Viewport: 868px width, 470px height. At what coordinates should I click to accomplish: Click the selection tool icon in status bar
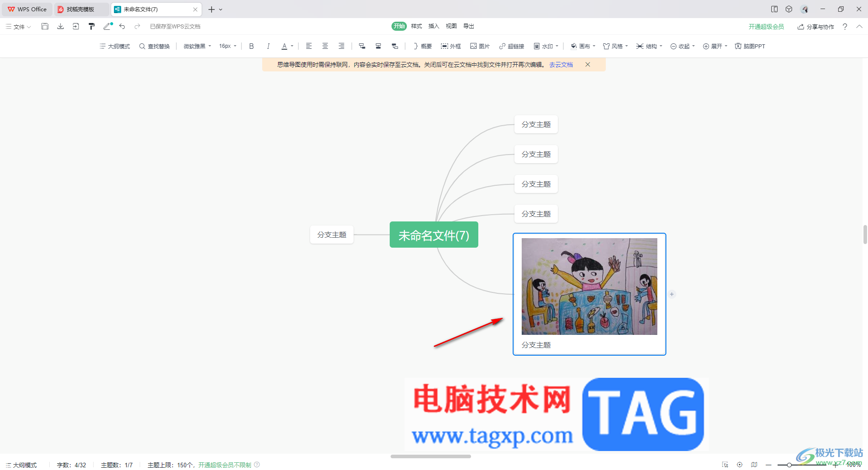[x=725, y=465]
